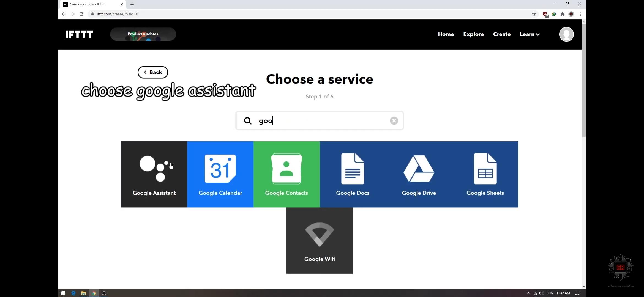Select the Google Sheets service icon
644x297 pixels.
point(485,174)
